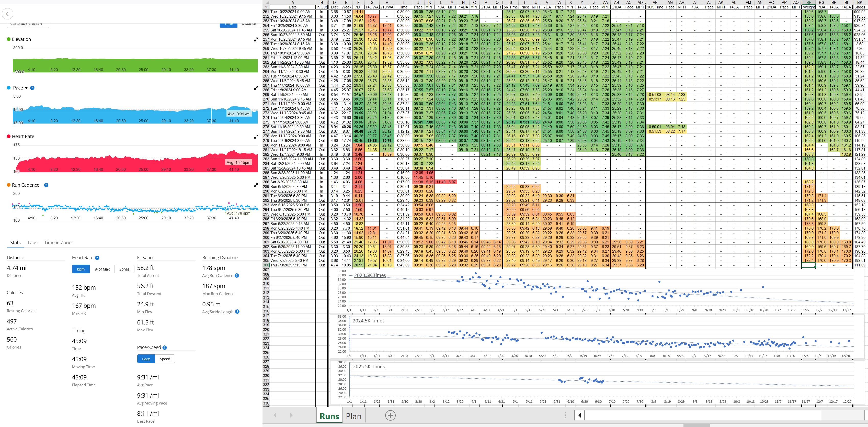Click the 58.2 ft total ascent value
868x427 pixels.
(146, 268)
